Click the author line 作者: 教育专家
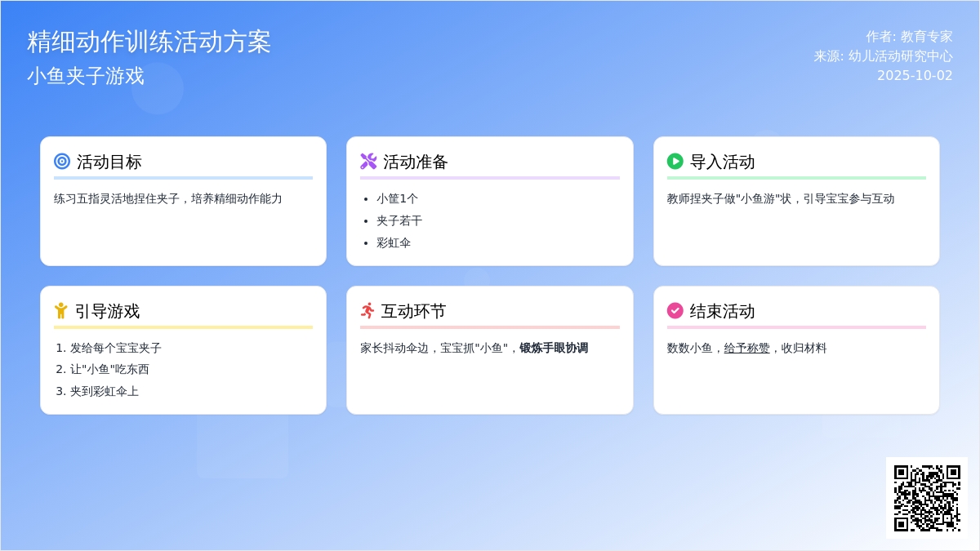The width and height of the screenshot is (980, 551). 909,37
